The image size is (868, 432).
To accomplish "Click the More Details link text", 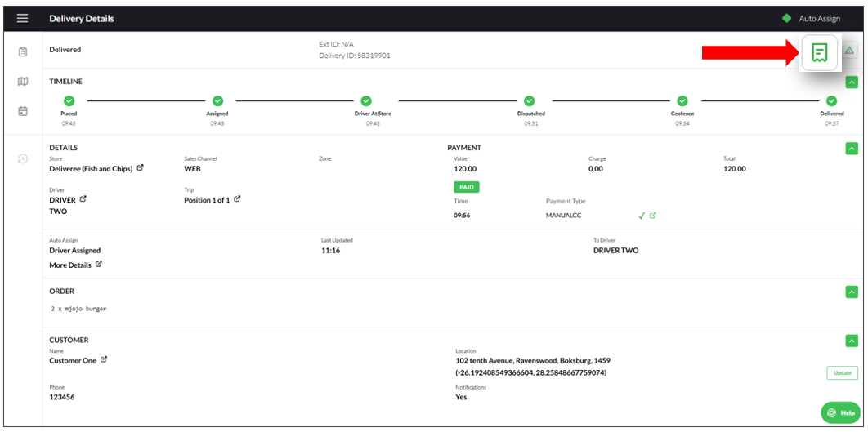I will [70, 265].
